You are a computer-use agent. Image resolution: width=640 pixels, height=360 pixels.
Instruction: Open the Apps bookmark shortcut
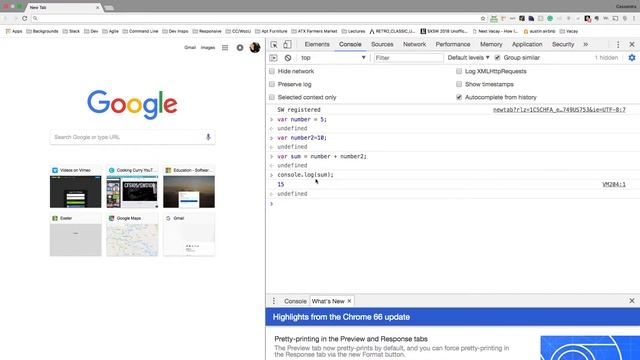(14, 31)
